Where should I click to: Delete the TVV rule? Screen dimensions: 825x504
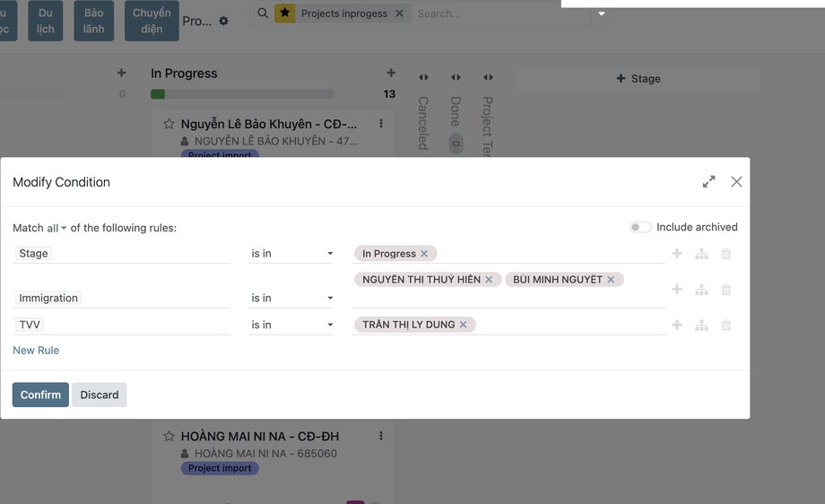click(726, 326)
